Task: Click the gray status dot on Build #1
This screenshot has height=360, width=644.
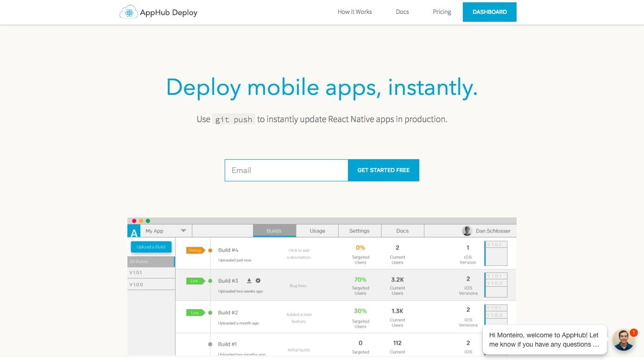Action: [x=210, y=343]
